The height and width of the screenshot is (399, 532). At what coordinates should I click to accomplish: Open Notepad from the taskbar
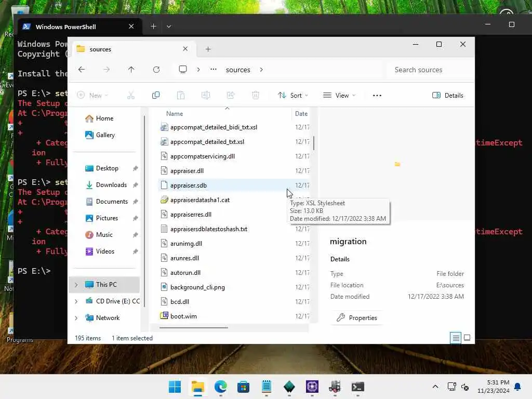(x=267, y=387)
